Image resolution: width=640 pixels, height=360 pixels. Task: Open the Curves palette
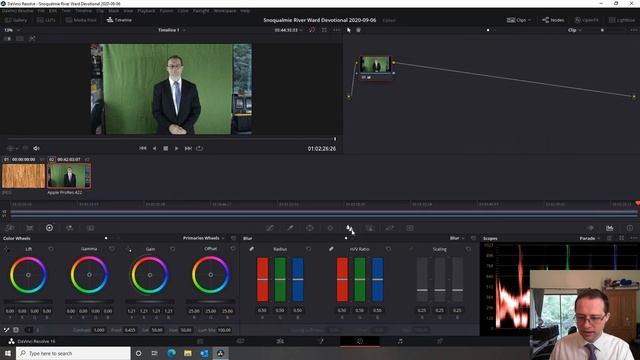point(270,228)
